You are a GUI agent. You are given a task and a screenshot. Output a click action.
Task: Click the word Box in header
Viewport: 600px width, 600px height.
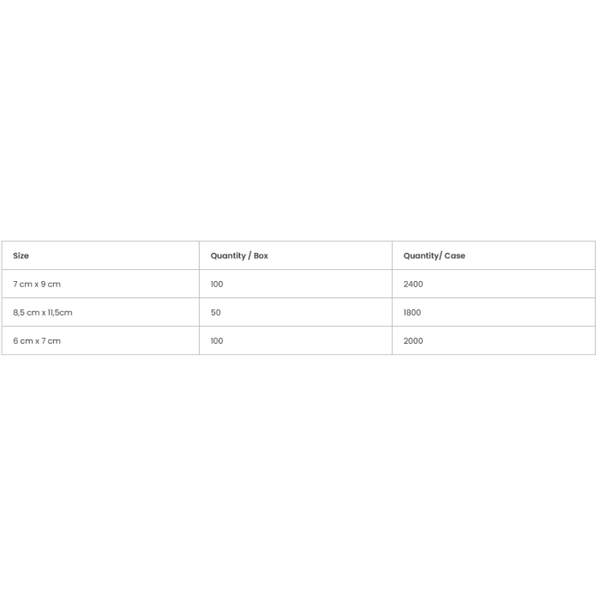pos(261,256)
